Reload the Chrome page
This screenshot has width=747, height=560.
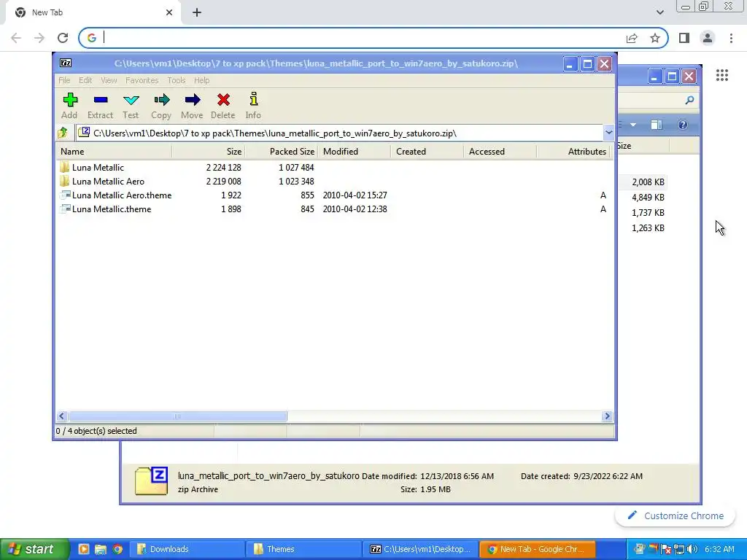(x=63, y=38)
